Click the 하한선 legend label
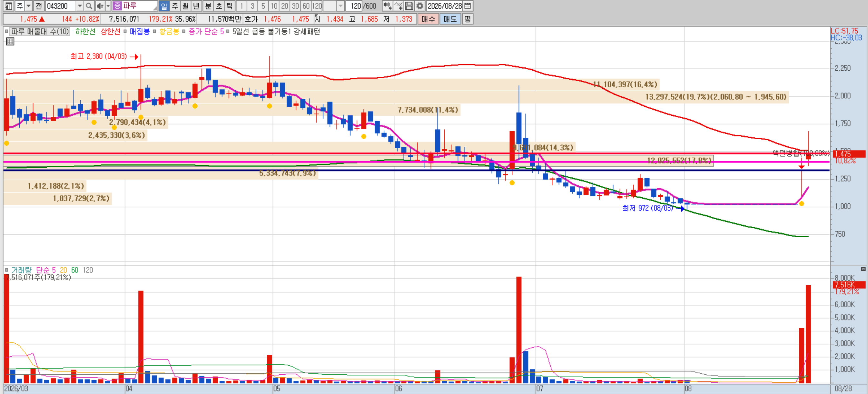868x394 pixels. click(85, 31)
